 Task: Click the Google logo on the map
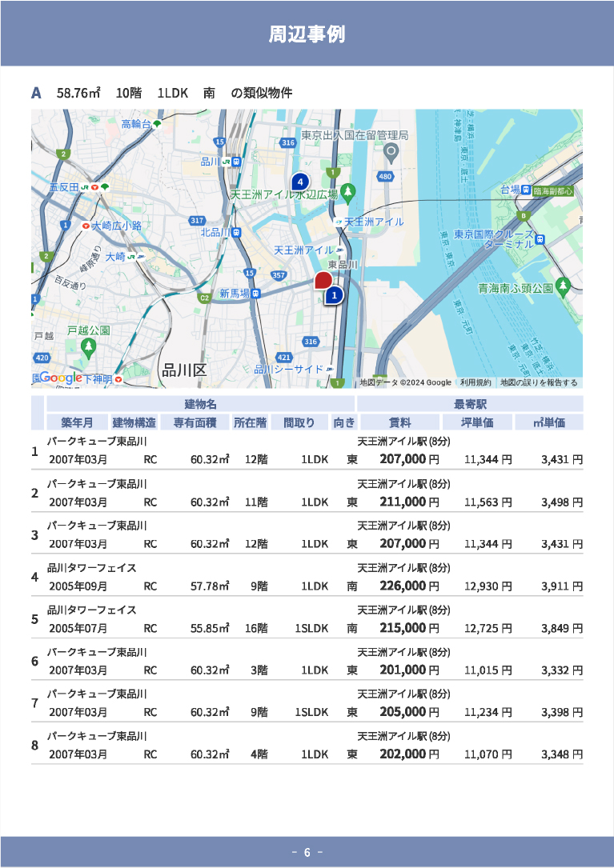tap(62, 378)
